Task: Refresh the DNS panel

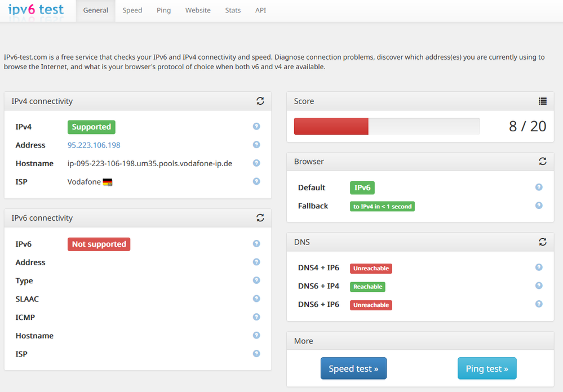Action: point(543,242)
